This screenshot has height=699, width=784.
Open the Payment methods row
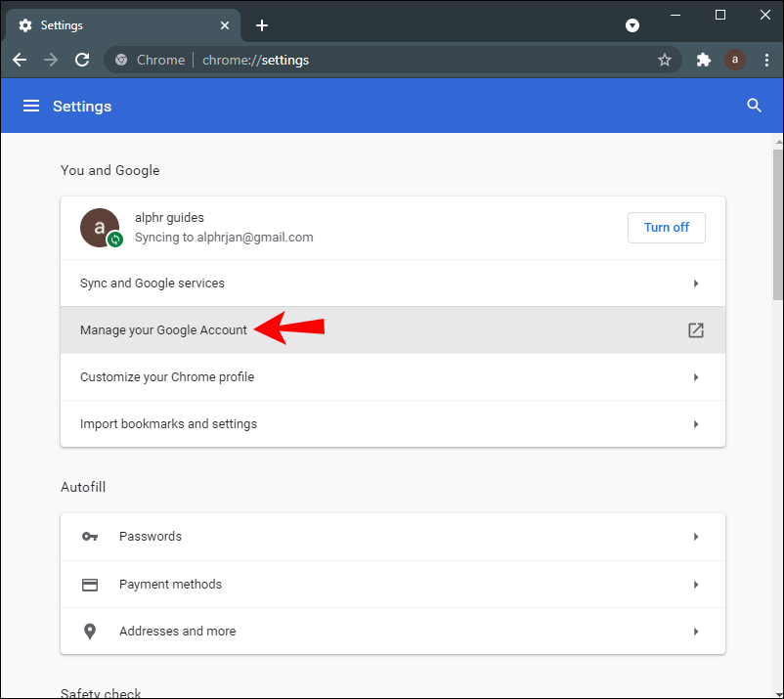click(x=393, y=585)
